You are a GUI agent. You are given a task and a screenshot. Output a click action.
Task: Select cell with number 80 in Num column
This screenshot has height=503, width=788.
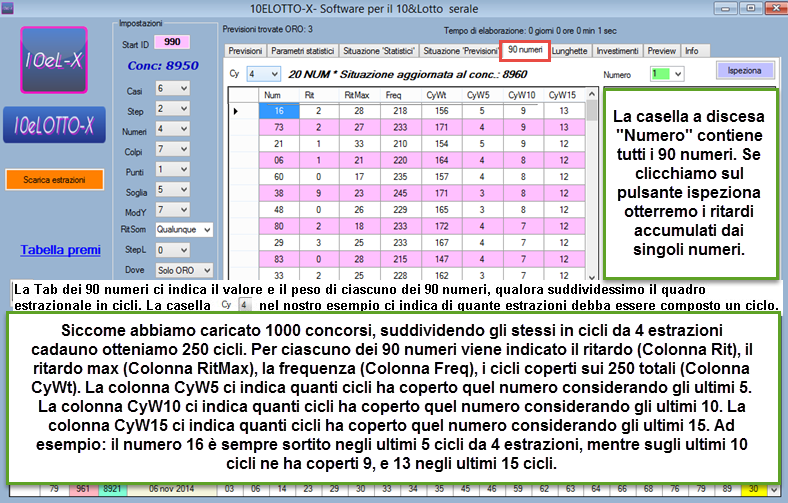coord(279,226)
